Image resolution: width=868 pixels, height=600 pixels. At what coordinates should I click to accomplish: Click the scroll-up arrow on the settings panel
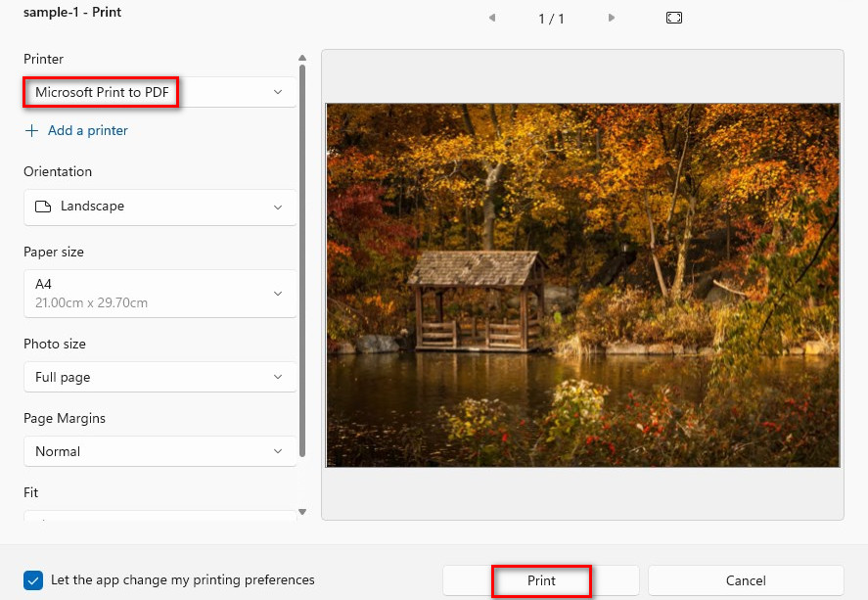(302, 57)
